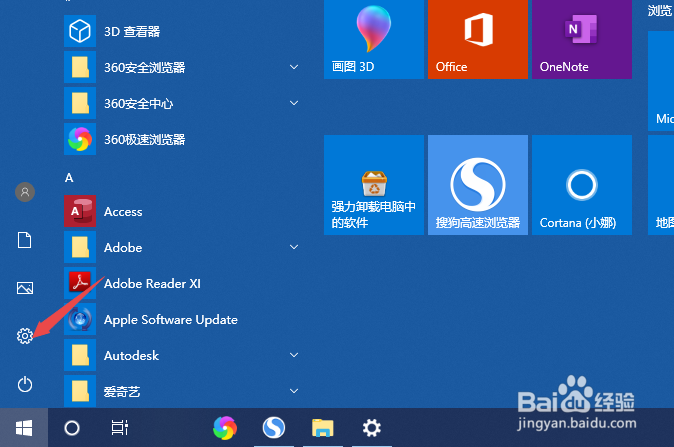The height and width of the screenshot is (447, 674).
Task: Open the Autodesk folder icon
Action: click(80, 355)
